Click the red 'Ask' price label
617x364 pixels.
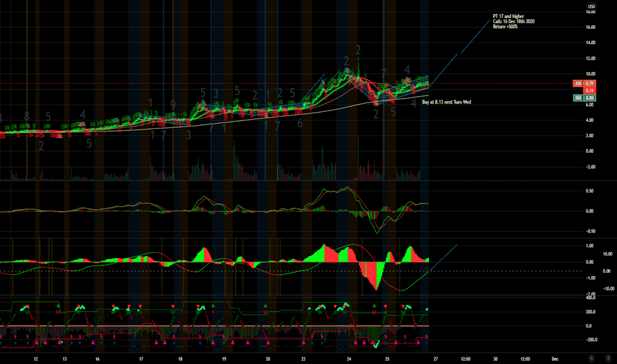coord(578,83)
